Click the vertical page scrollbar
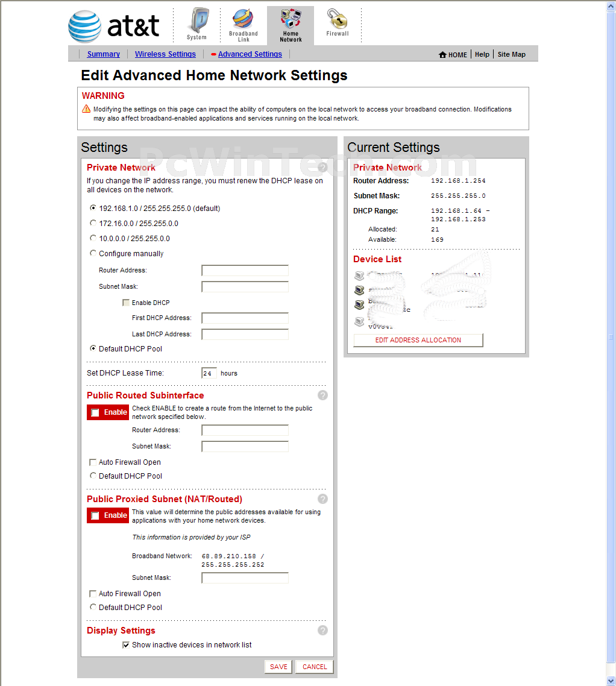 (611, 337)
